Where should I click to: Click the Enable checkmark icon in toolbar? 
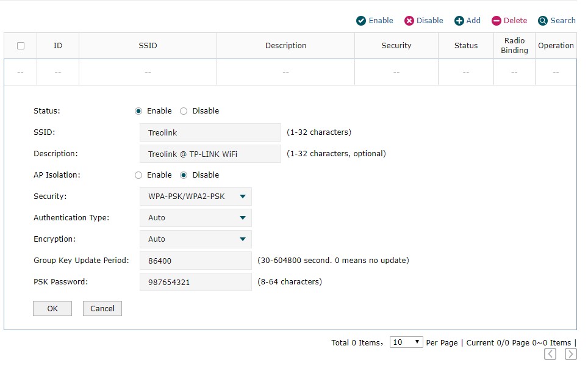pos(361,21)
